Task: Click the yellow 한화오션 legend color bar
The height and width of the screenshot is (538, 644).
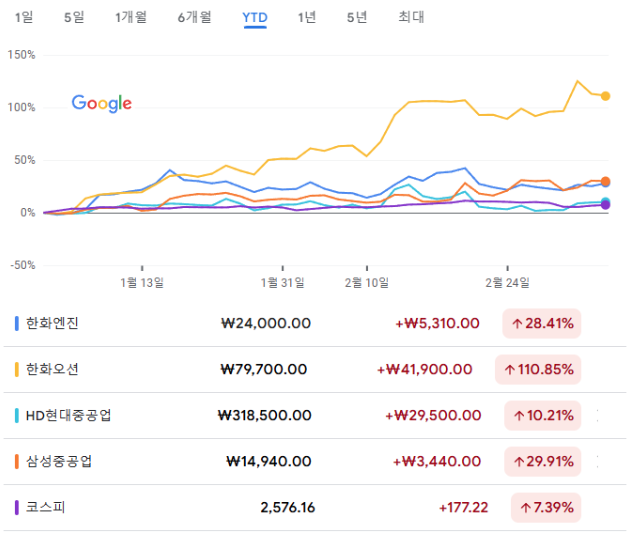Action: coord(17,370)
